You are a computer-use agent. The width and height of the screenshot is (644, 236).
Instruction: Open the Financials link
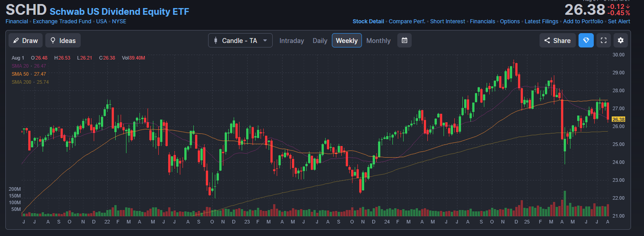point(483,21)
